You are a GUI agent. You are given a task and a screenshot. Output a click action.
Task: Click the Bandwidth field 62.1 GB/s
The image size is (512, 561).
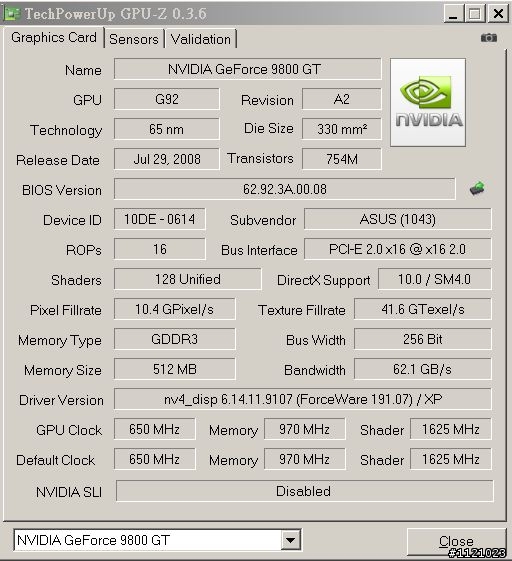[423, 369]
